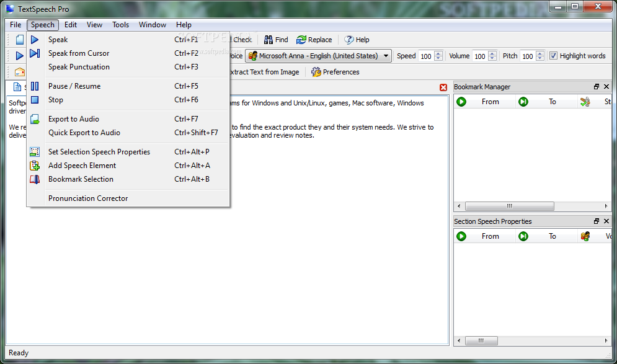
Task: Click the Replace toolbar button
Action: click(314, 40)
